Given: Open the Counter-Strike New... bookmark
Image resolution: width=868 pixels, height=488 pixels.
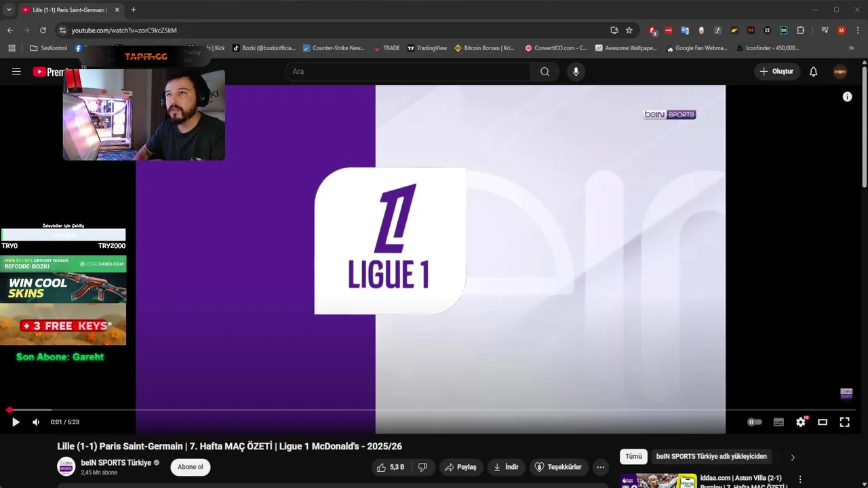Looking at the screenshot, I should (x=334, y=48).
